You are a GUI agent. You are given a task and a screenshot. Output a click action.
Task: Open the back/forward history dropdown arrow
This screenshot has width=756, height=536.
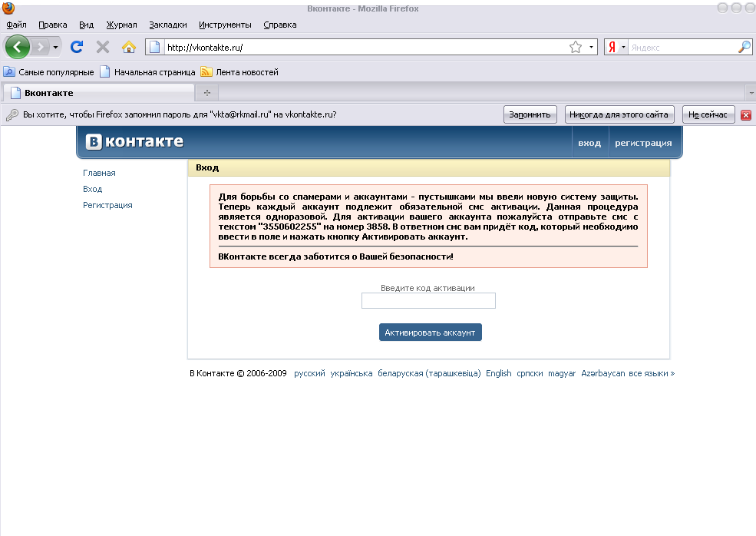(x=55, y=48)
